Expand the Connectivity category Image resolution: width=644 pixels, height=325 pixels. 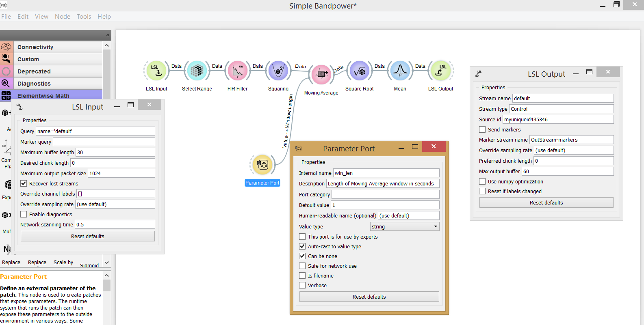point(51,47)
